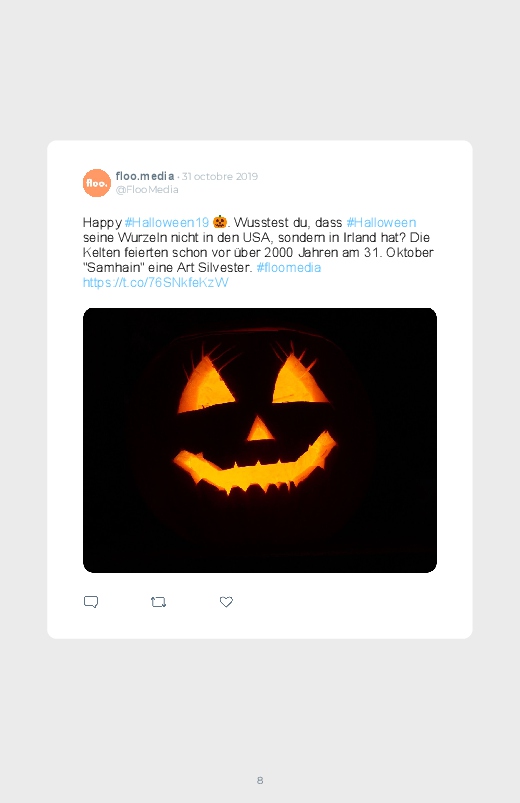This screenshot has height=803, width=520.
Task: Open the floo. orange profile avatar
Action: [x=97, y=183]
